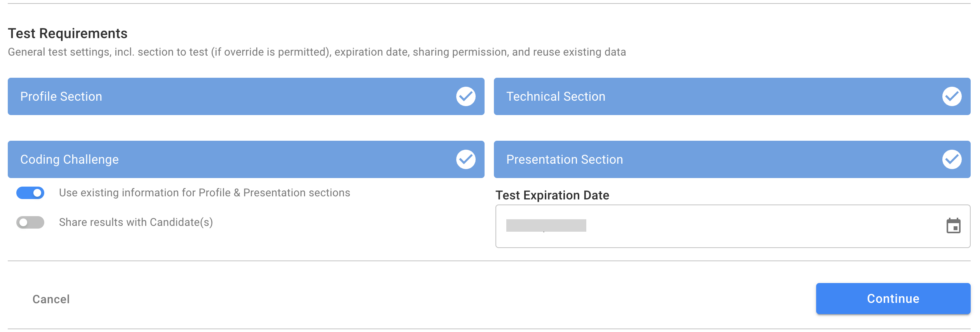Click 'Use existing information' label text
This screenshot has height=332, width=980.
(205, 193)
